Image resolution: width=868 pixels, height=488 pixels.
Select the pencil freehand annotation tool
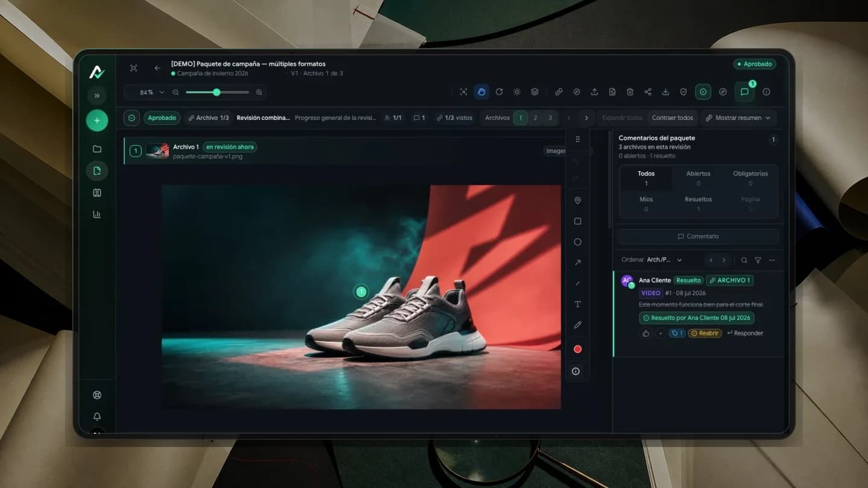coord(577,325)
